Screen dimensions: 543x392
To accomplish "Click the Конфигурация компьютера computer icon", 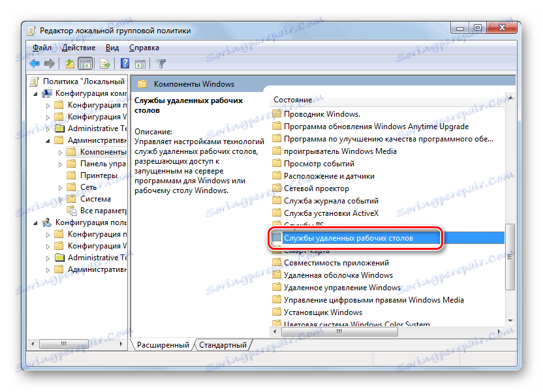I will pos(47,93).
